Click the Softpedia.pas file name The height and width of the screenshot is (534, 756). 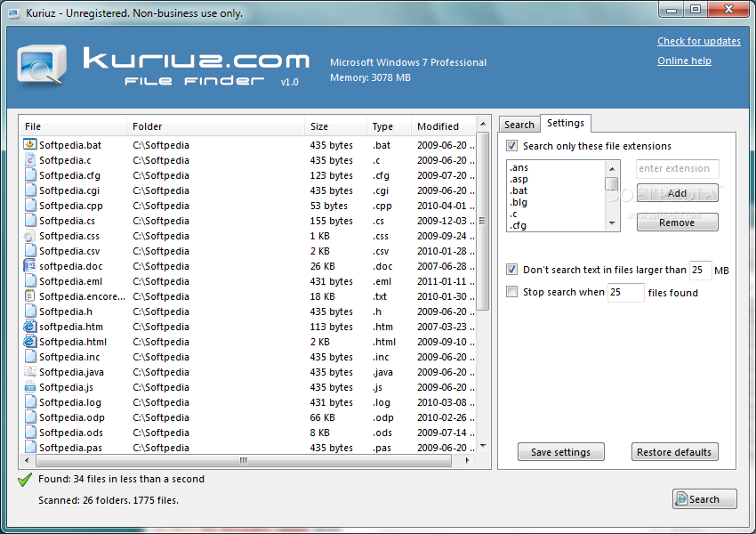(x=71, y=448)
